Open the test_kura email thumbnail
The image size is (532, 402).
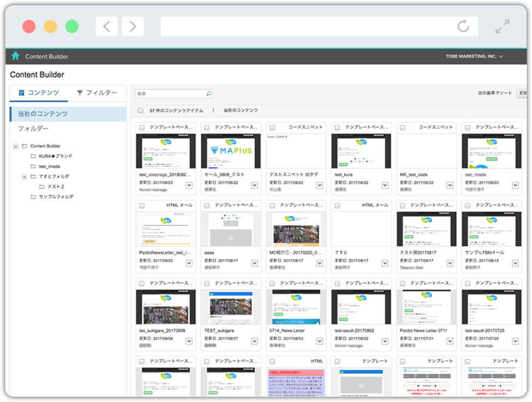(362, 151)
